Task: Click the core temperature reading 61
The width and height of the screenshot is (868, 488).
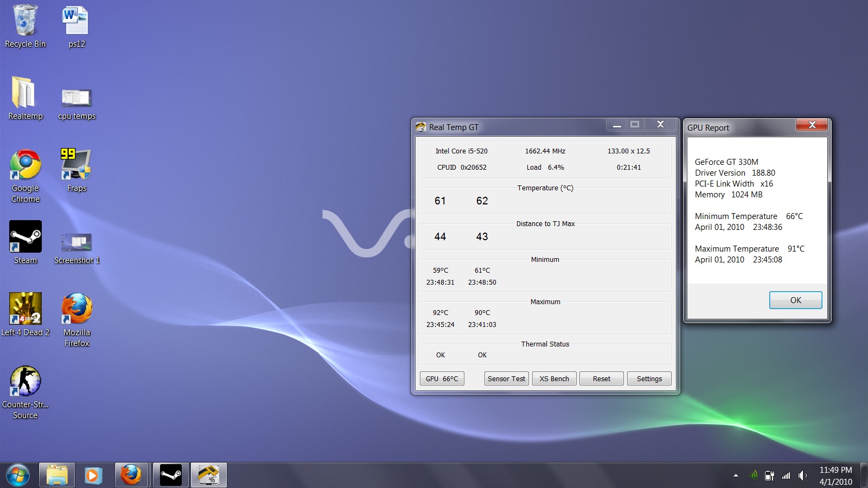Action: click(x=440, y=201)
